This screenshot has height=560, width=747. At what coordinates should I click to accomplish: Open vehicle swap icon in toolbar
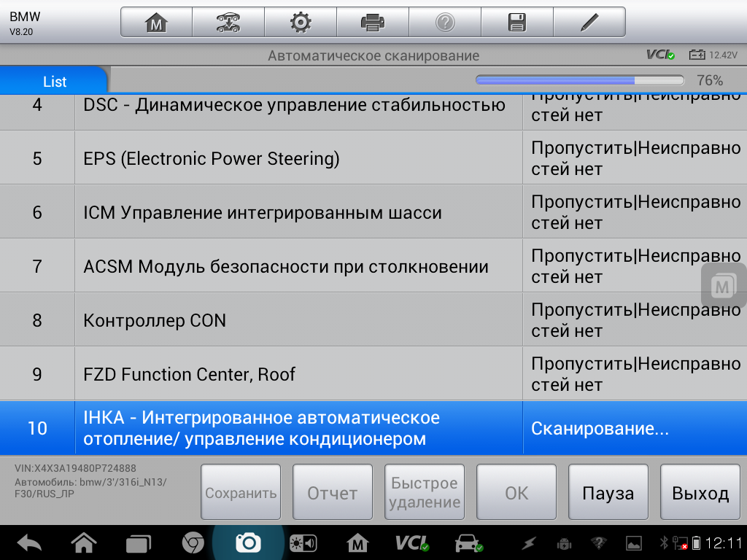(x=228, y=23)
